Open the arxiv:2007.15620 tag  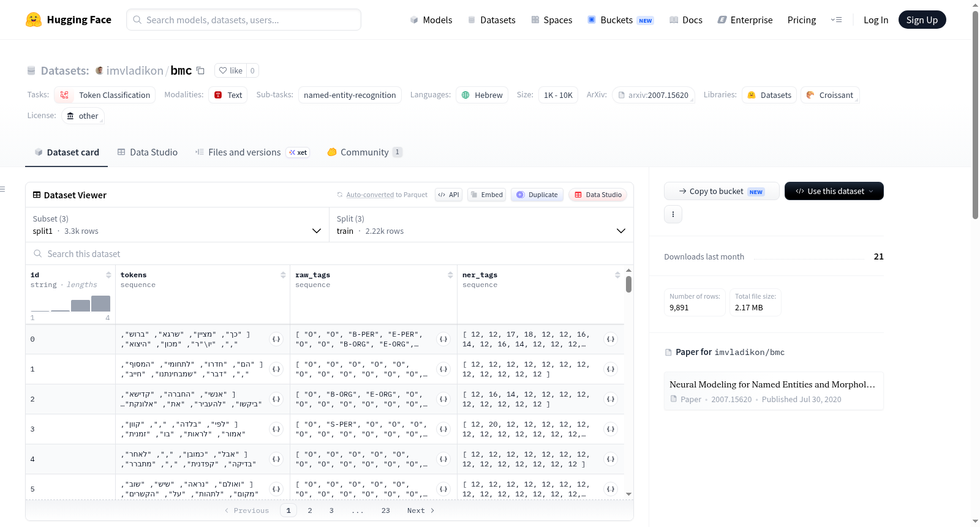tap(653, 95)
